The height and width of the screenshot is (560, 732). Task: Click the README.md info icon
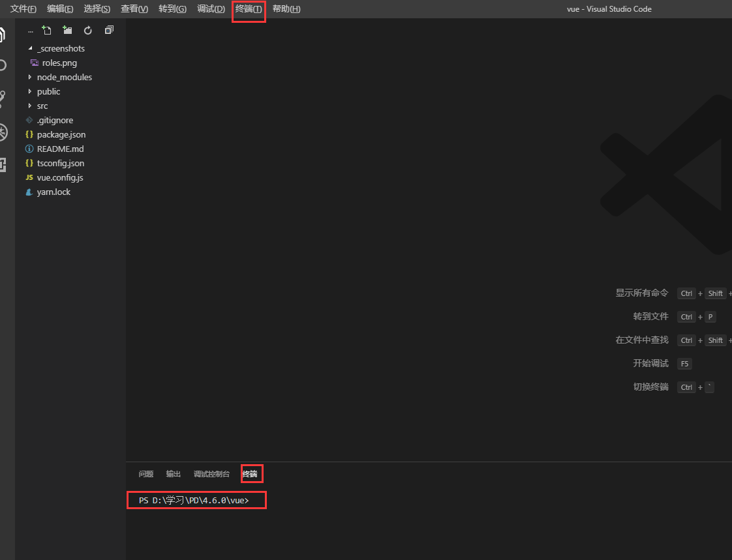tap(29, 149)
